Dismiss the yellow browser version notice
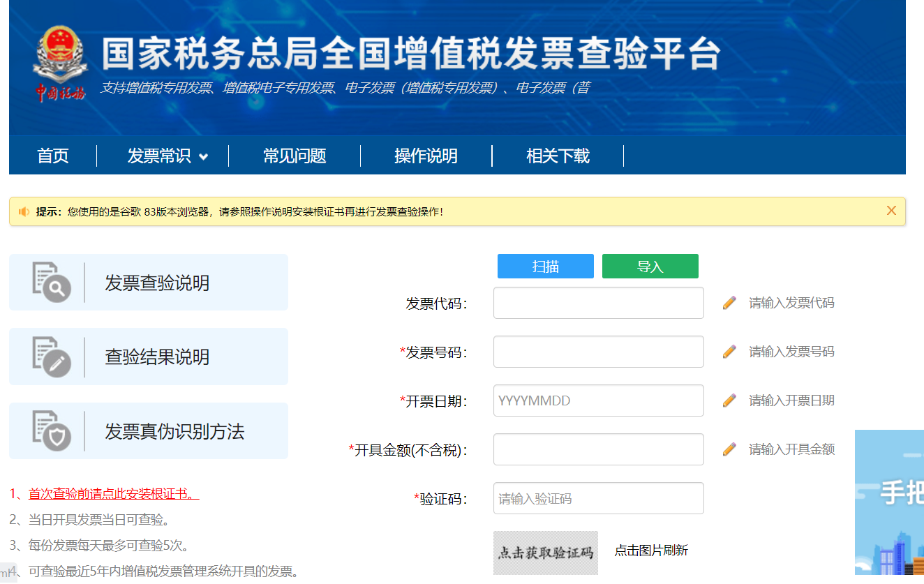 [891, 210]
